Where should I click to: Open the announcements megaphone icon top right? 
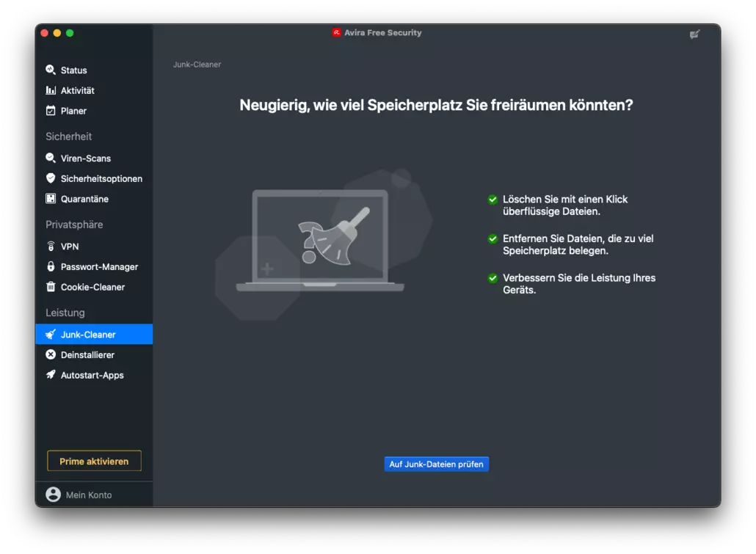click(x=694, y=34)
